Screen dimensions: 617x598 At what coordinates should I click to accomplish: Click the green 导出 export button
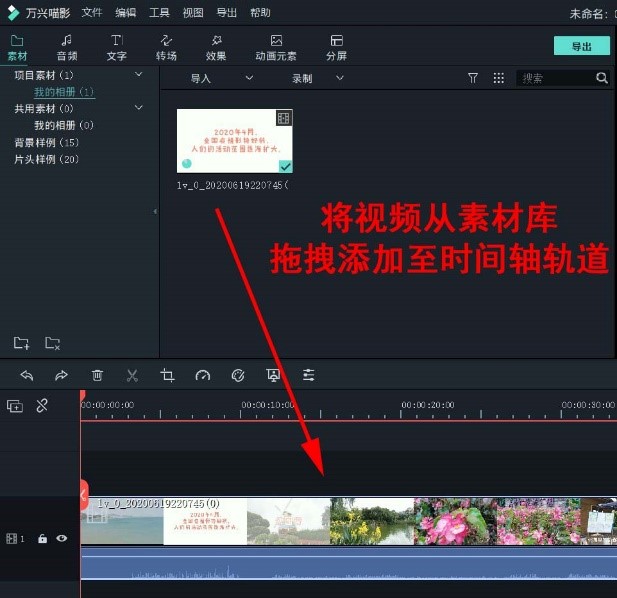coord(581,46)
